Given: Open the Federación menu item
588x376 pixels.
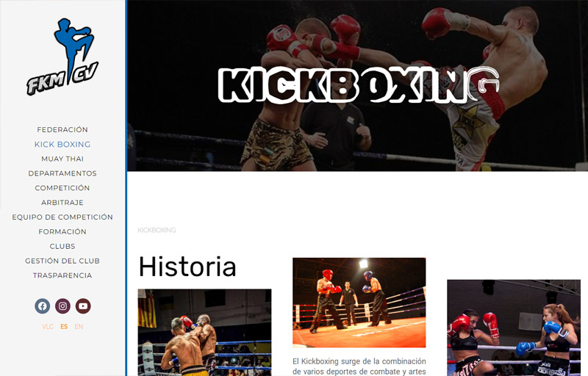Looking at the screenshot, I should pos(62,129).
